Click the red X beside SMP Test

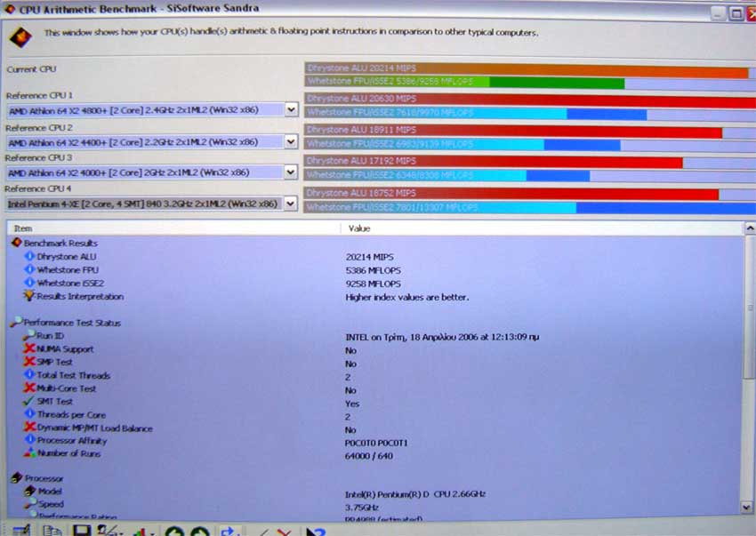click(30, 361)
